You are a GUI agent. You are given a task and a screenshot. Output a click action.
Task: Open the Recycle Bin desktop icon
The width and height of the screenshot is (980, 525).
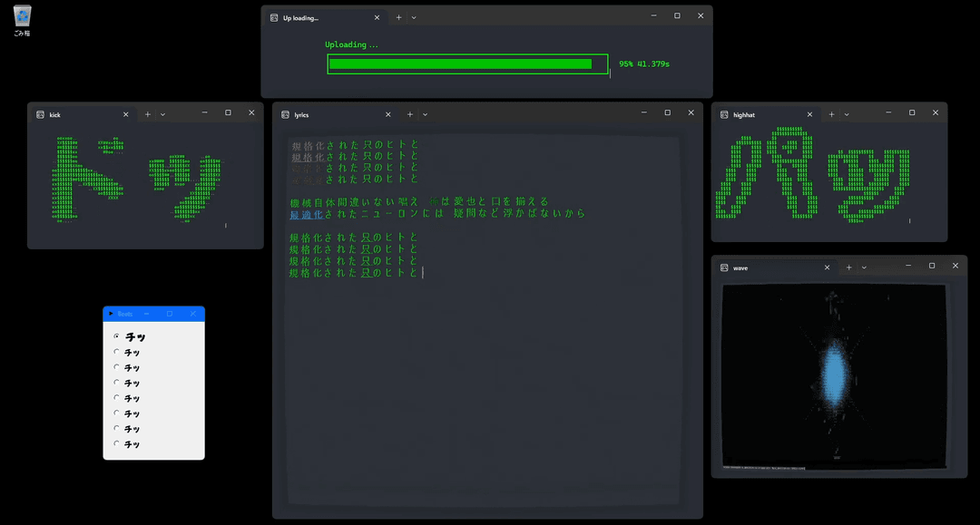pyautogui.click(x=22, y=21)
